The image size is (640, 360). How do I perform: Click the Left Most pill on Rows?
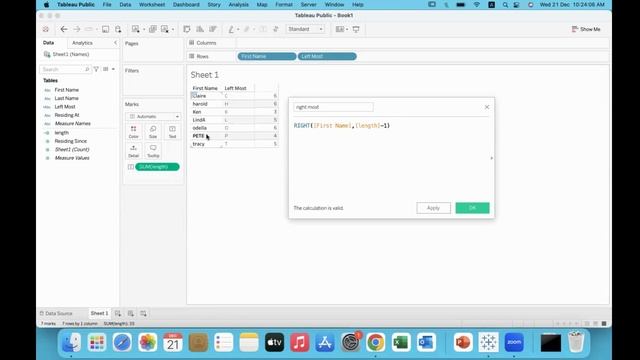click(327, 56)
